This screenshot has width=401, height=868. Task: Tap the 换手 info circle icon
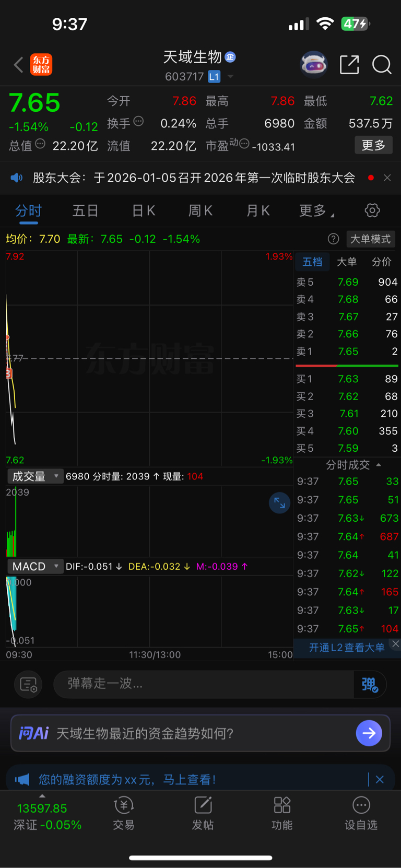pos(138,121)
